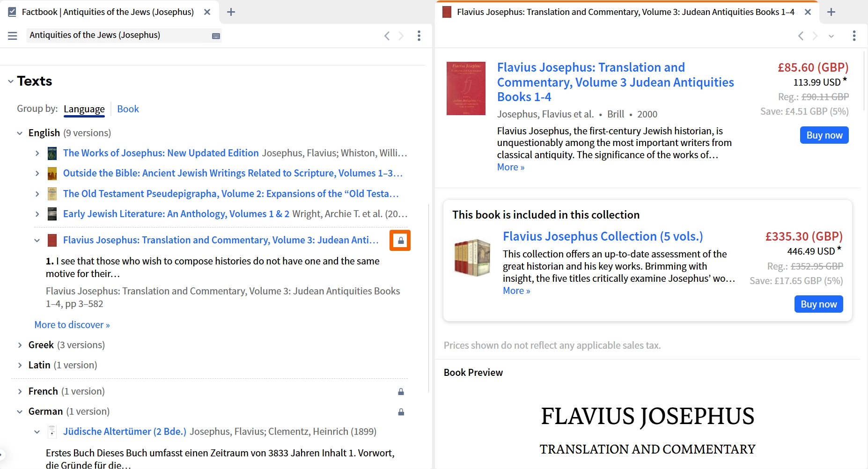
Task: Click The Works of Josephus cover icon
Action: (x=52, y=153)
